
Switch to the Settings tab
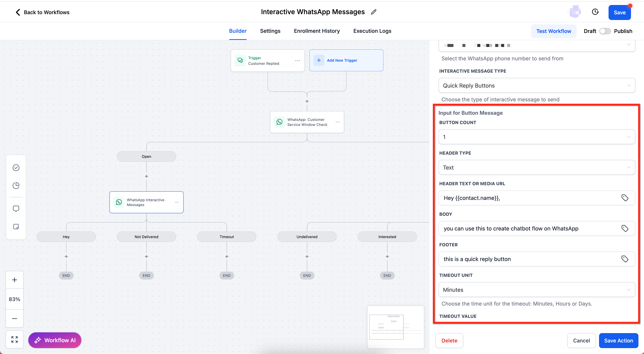[x=270, y=31]
